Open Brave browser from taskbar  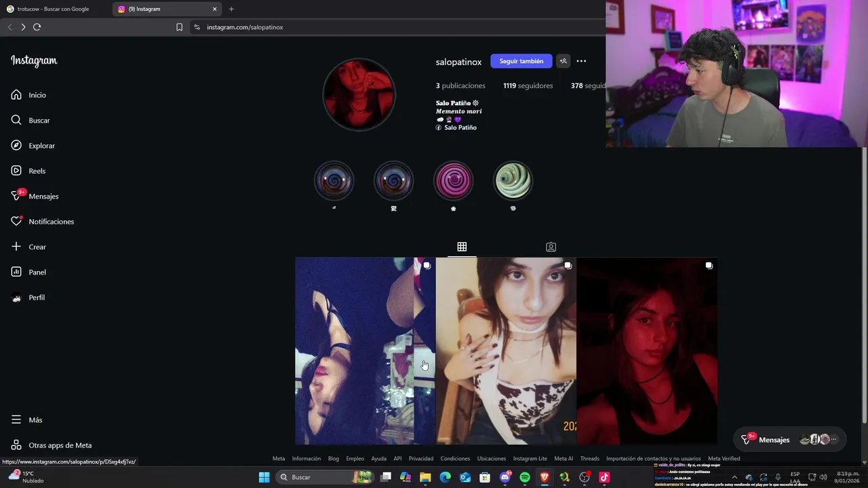545,477
